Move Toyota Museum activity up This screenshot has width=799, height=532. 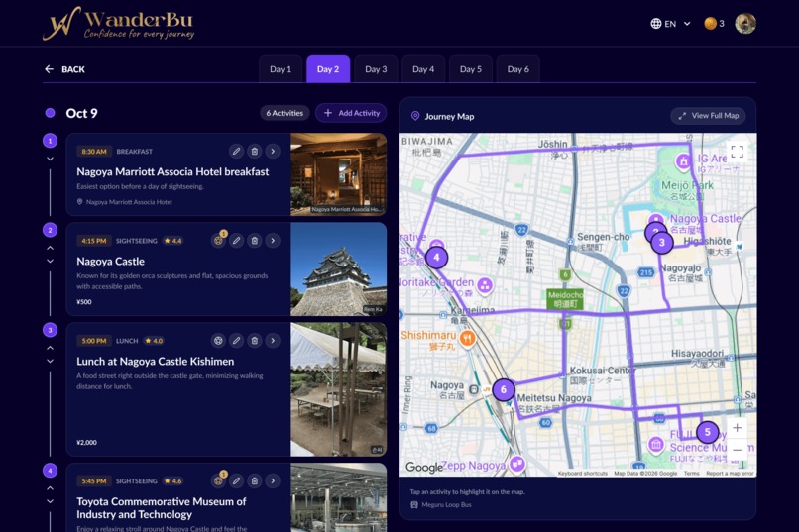[x=50, y=488]
